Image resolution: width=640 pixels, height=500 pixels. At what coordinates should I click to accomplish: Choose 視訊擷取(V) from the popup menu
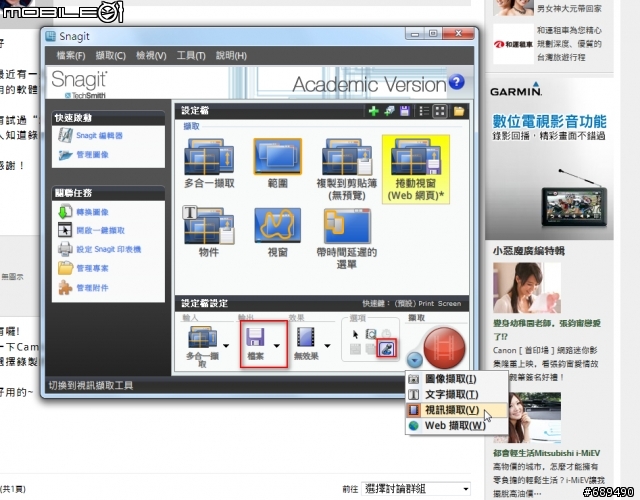(x=457, y=410)
